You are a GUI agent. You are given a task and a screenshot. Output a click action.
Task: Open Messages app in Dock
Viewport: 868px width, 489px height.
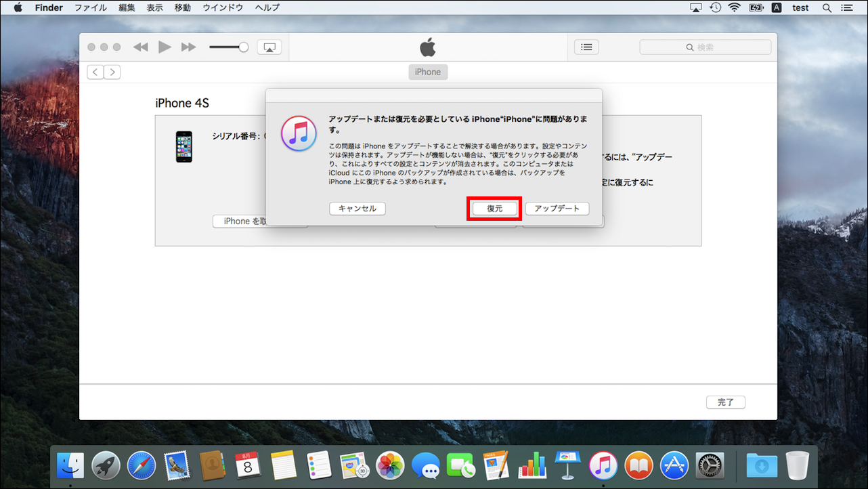tap(425, 465)
